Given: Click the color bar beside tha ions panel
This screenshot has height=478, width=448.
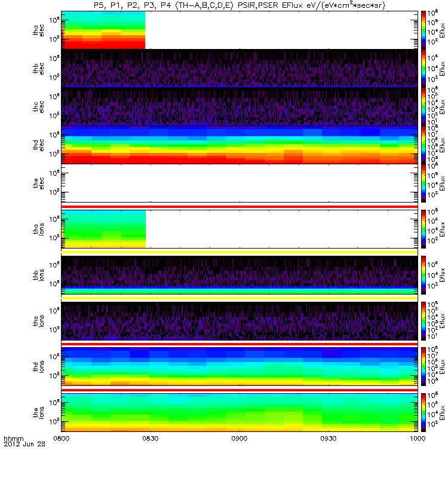Looking at the screenshot, I should [424, 229].
